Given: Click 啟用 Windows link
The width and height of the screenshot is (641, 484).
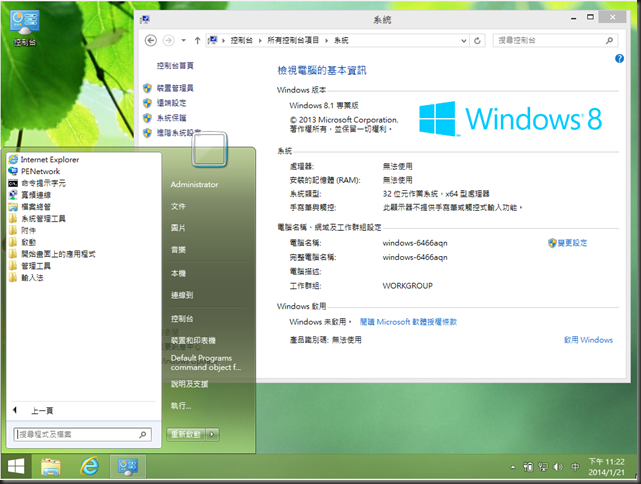Looking at the screenshot, I should pos(588,340).
